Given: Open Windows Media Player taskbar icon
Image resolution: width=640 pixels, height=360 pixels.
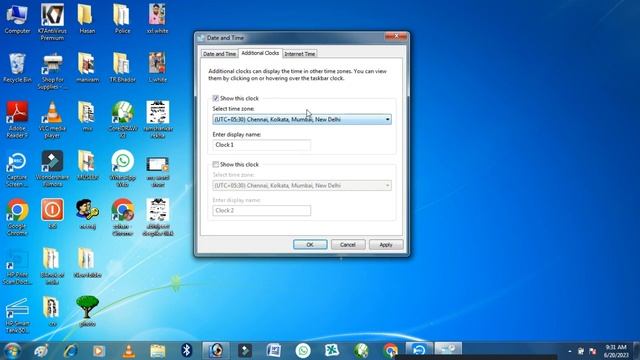Looking at the screenshot, I should click(99, 351).
